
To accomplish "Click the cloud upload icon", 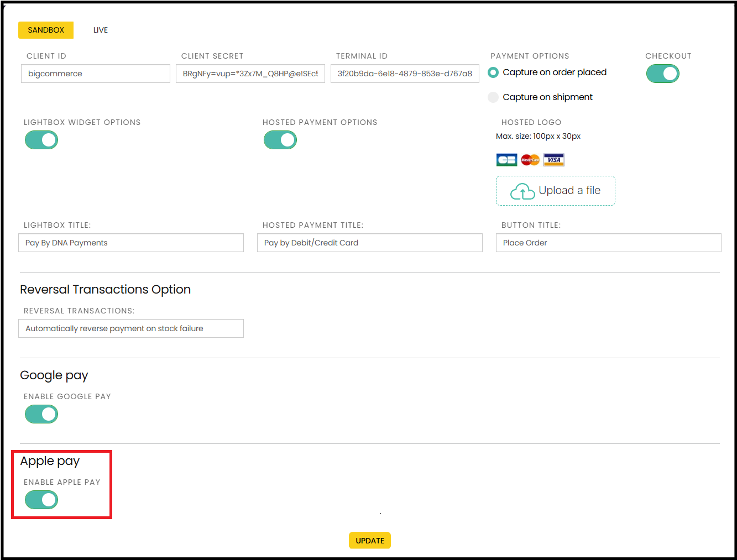I will click(522, 191).
